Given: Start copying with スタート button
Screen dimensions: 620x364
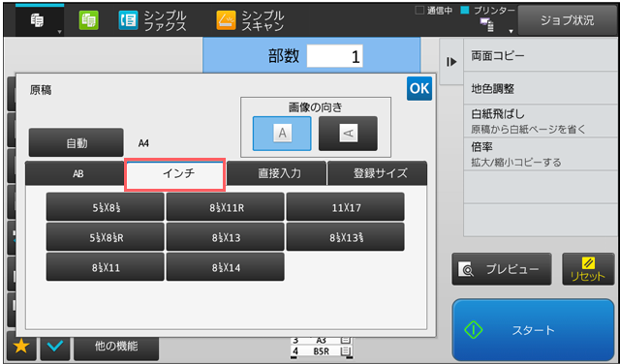Looking at the screenshot, I should point(533,329).
